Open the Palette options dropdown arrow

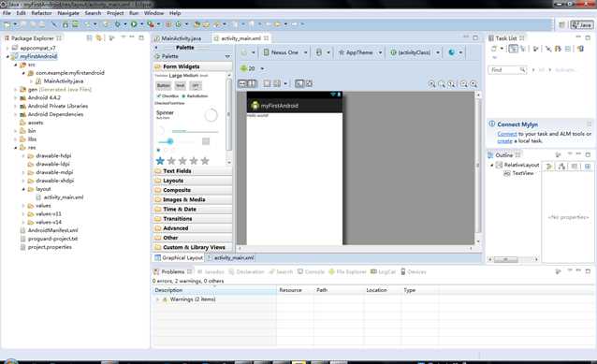pyautogui.click(x=227, y=56)
